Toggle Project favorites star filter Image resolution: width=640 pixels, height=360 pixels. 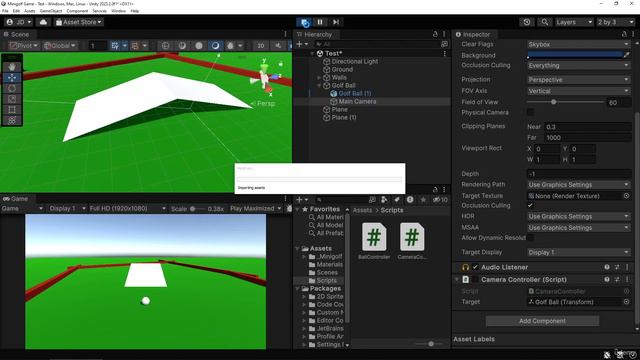tap(423, 200)
